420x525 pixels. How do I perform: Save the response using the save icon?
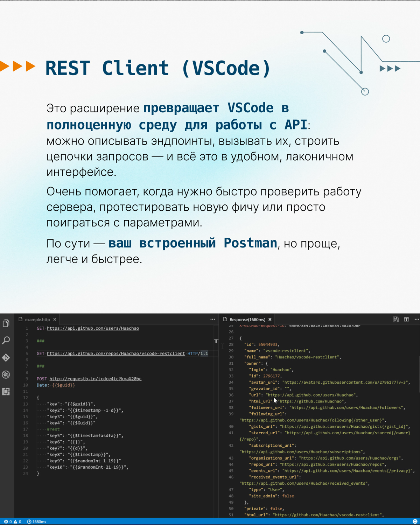point(395,319)
